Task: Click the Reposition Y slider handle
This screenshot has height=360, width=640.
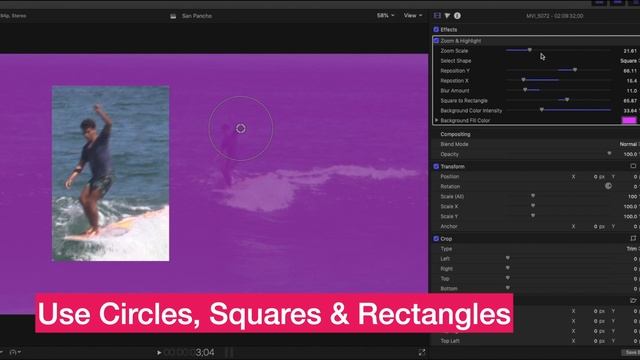Action: [575, 70]
